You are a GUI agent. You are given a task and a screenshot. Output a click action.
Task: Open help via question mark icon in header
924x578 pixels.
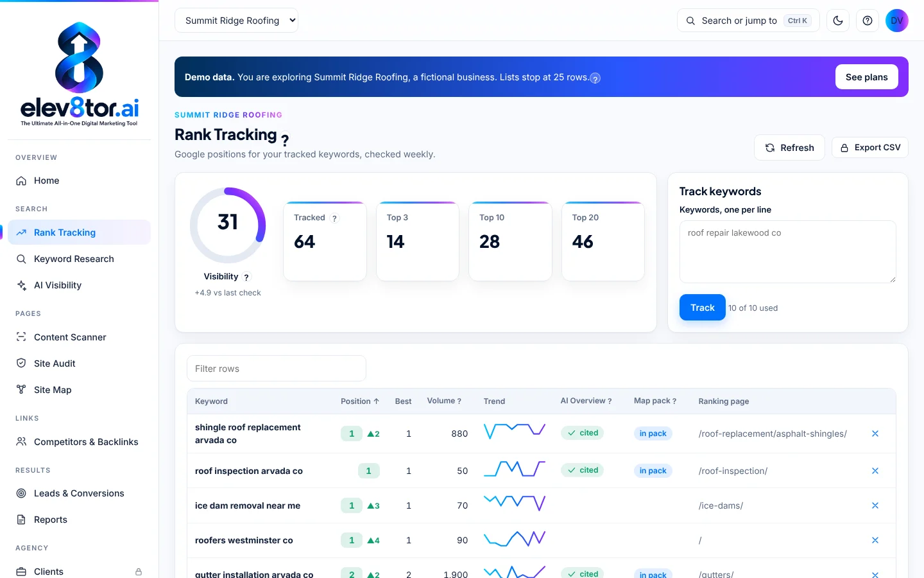point(868,21)
